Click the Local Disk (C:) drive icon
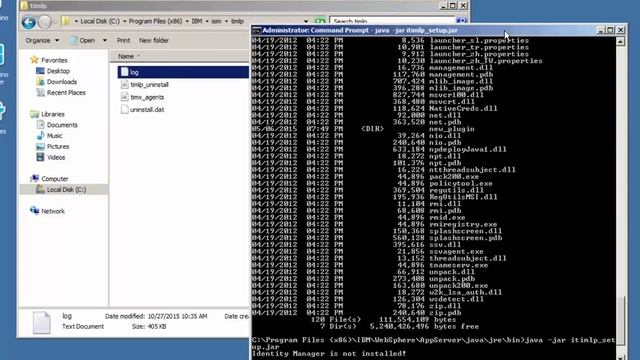Image resolution: width=640 pixels, height=360 pixels. [40, 189]
